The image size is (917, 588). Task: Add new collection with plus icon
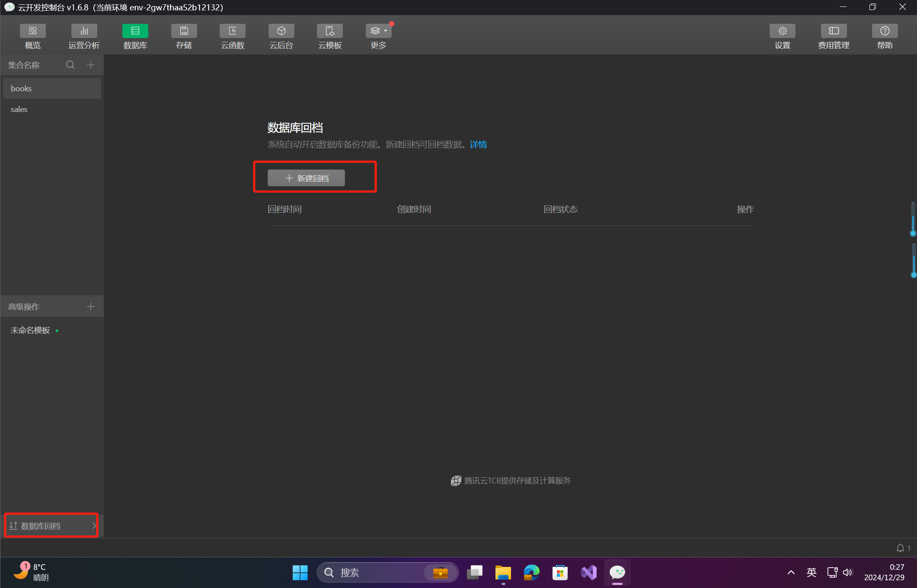(x=91, y=65)
